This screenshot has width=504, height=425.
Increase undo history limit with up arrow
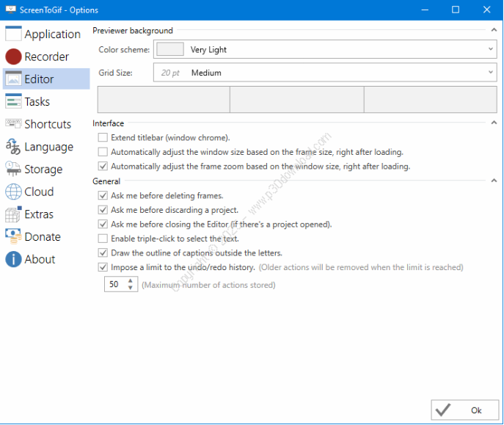tap(131, 281)
